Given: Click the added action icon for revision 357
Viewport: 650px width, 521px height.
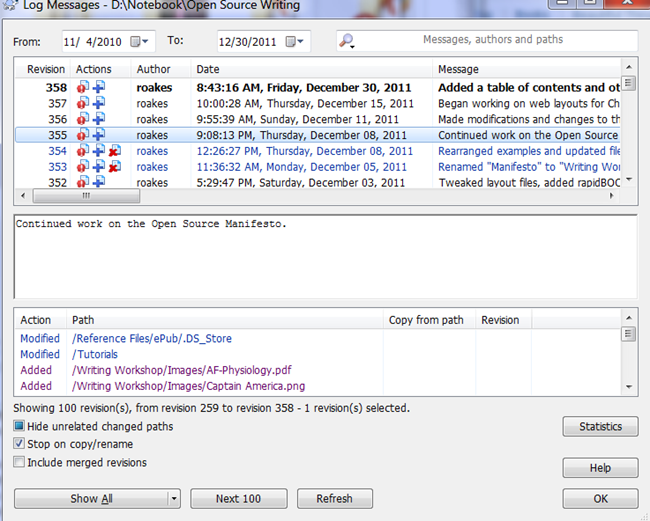Looking at the screenshot, I should coord(99,104).
